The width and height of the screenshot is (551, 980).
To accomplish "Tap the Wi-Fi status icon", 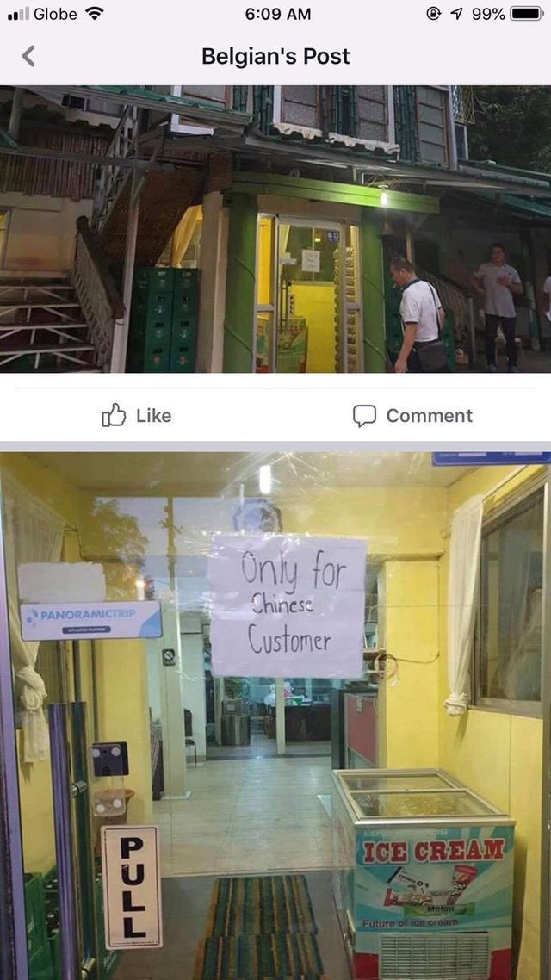I will (95, 13).
